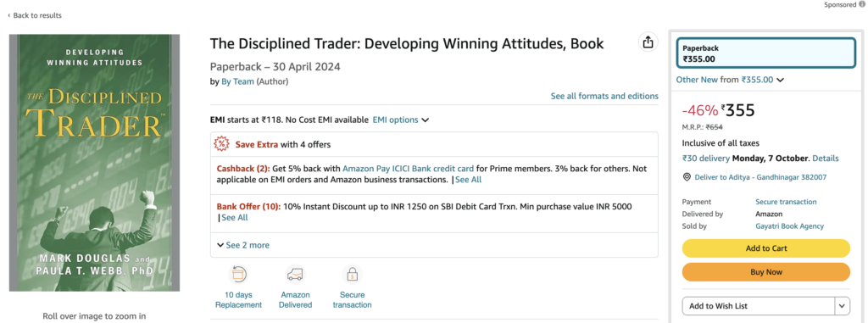Screen dimensions: 868x323
Task: Open the Gayatri Book Agency seller link
Action: pyautogui.click(x=789, y=226)
